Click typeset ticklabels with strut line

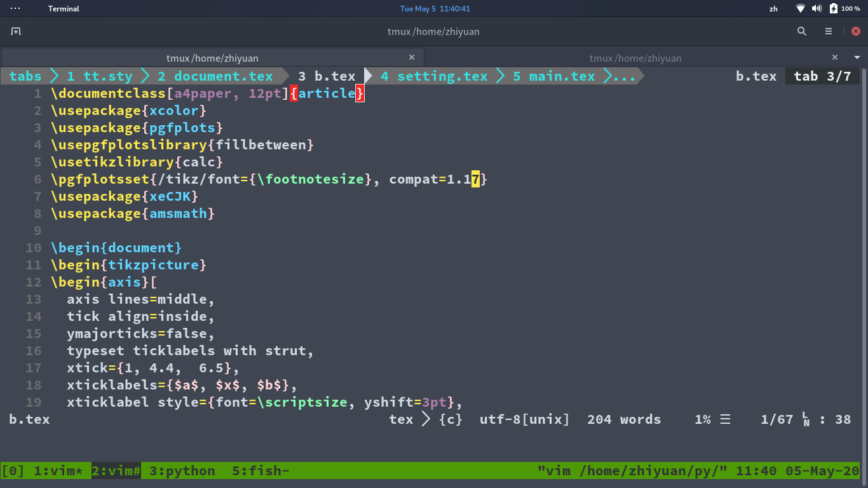tap(191, 351)
